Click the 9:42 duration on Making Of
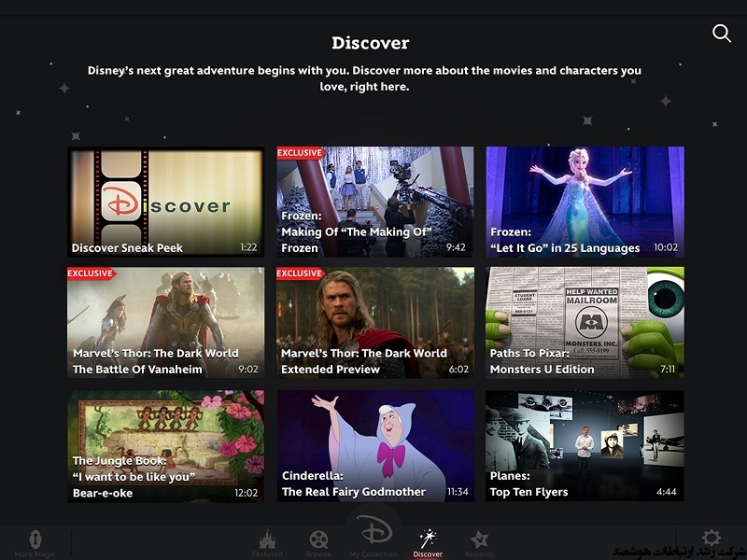Screen dimensions: 747x560 coord(456,247)
